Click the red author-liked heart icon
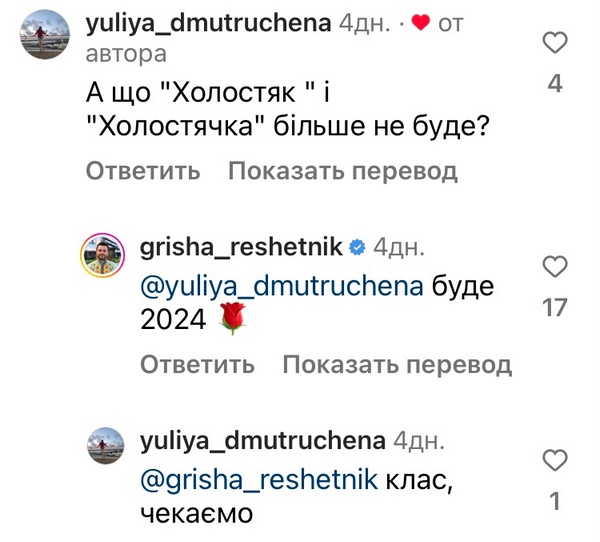The width and height of the screenshot is (600, 542). (420, 23)
